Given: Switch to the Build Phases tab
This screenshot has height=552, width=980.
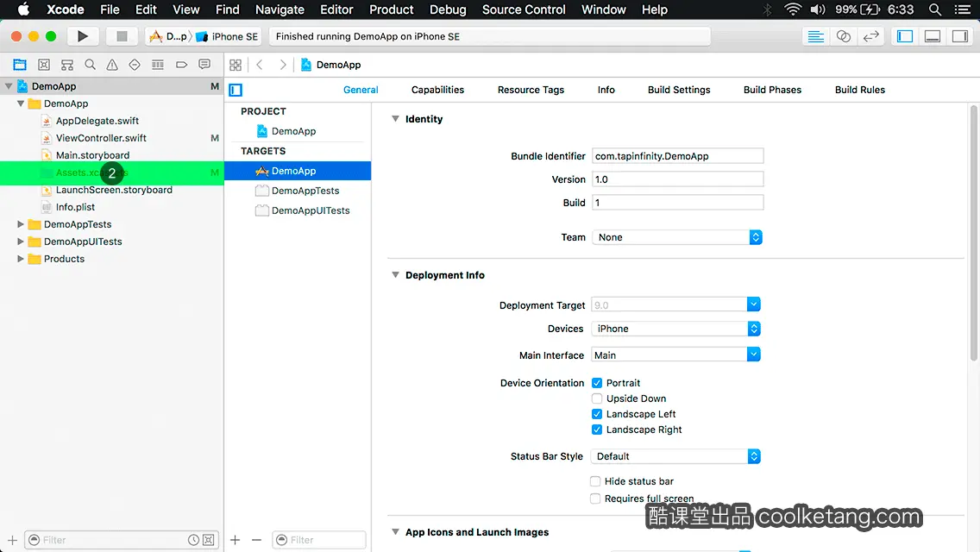Looking at the screenshot, I should point(772,90).
